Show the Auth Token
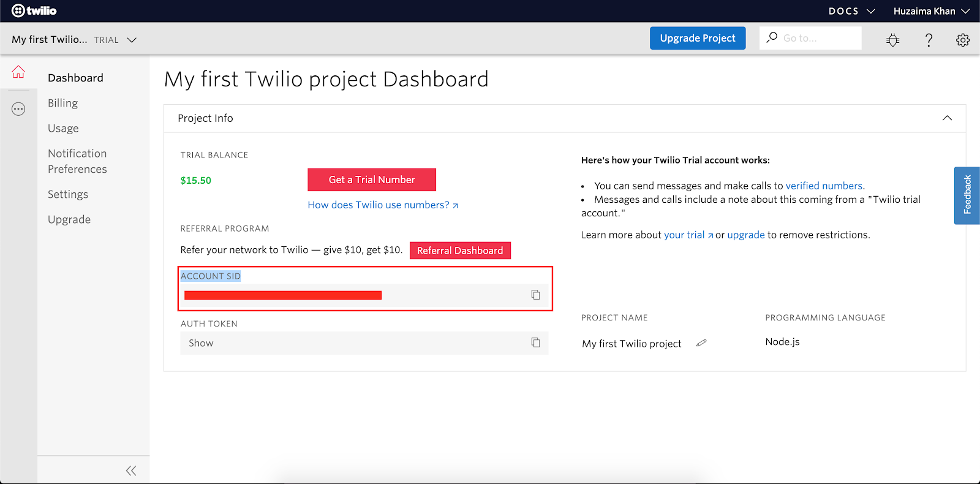This screenshot has width=980, height=484. pyautogui.click(x=201, y=343)
